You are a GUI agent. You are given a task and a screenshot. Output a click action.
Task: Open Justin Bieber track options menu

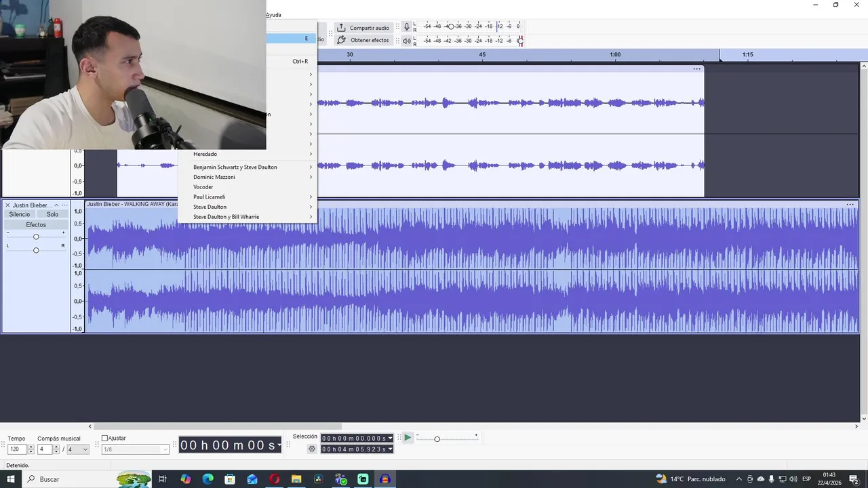click(x=64, y=205)
